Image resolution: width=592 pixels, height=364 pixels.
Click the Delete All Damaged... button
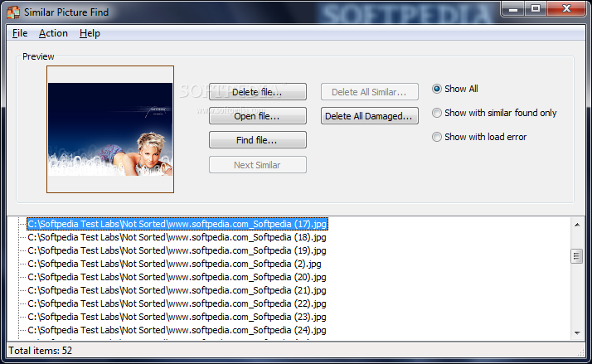click(x=370, y=116)
